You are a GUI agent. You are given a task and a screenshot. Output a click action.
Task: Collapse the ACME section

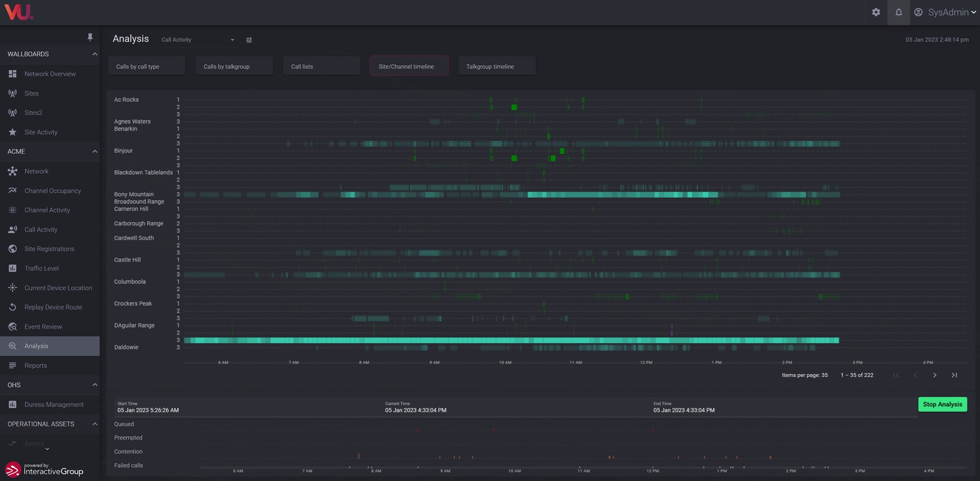tap(95, 152)
